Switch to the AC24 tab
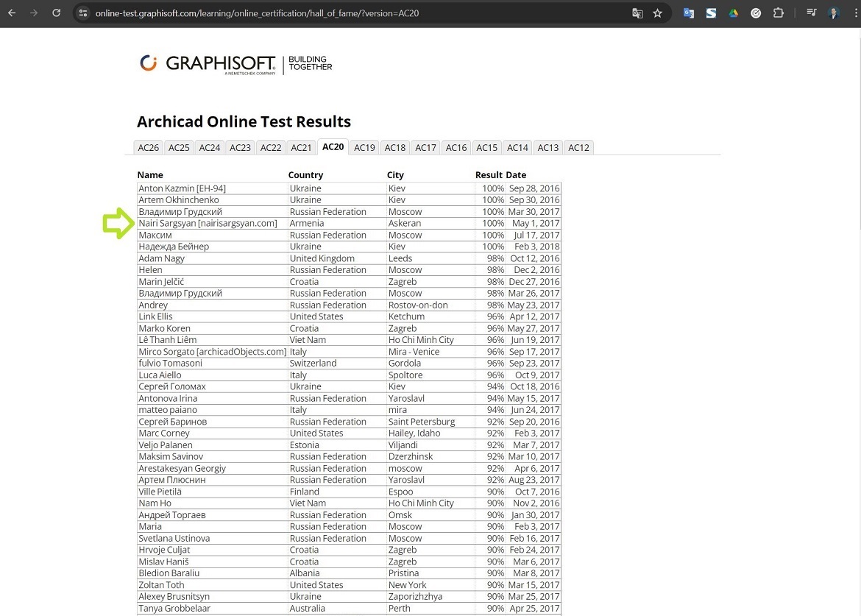 [x=210, y=148]
